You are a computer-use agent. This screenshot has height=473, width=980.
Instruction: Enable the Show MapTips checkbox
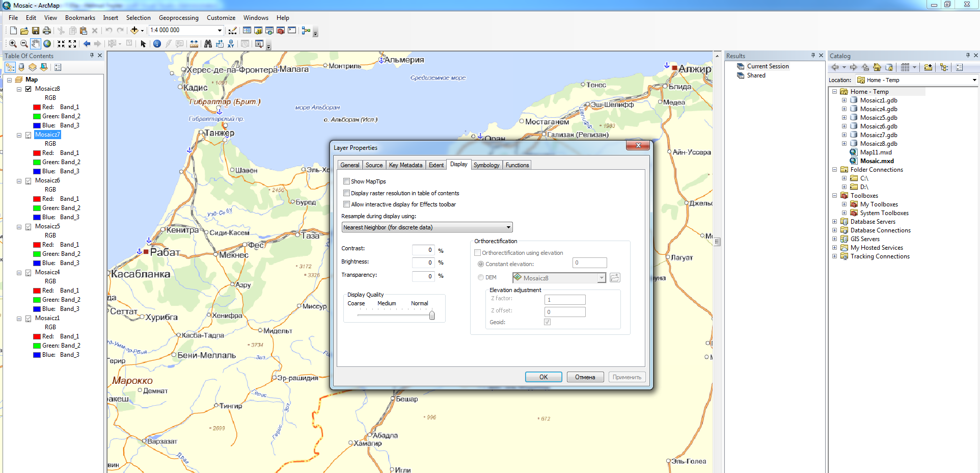346,181
